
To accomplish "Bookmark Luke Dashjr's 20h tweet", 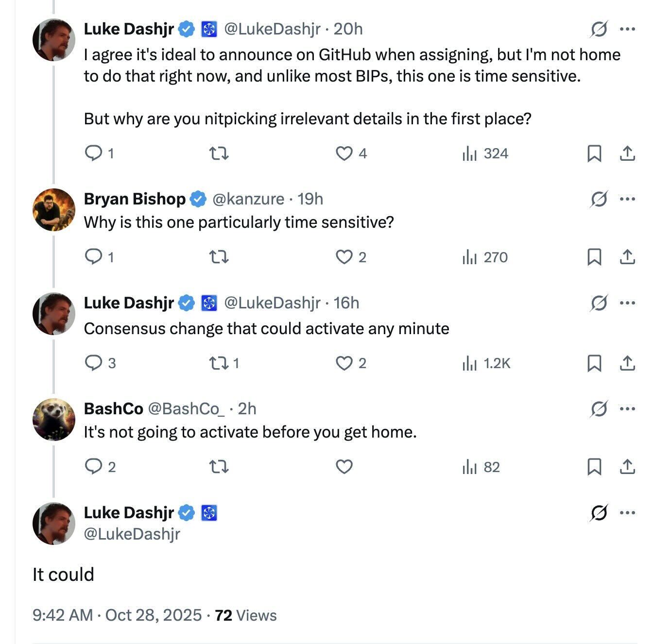I will [x=594, y=153].
